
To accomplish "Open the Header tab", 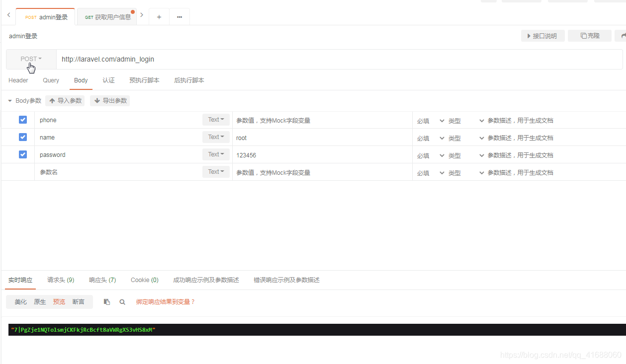I will click(x=18, y=80).
